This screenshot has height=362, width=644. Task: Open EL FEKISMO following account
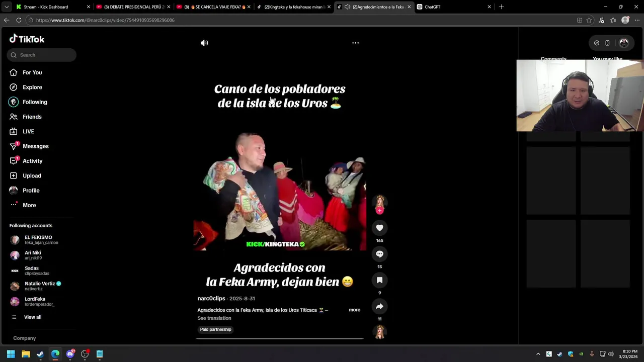click(38, 240)
